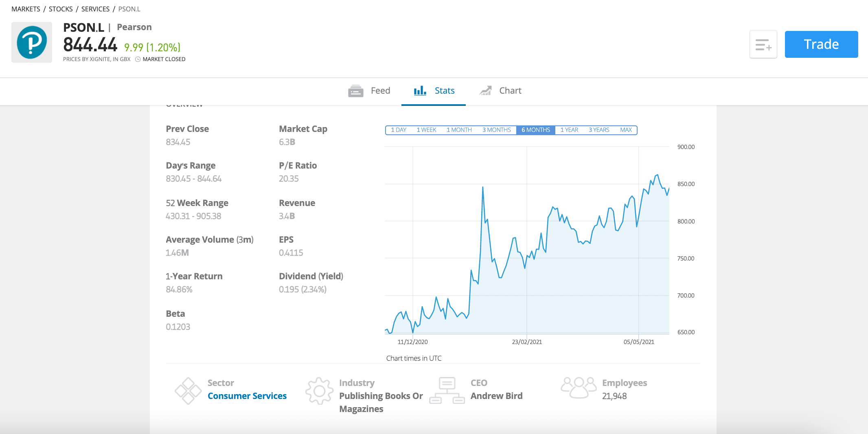Click the change value 9.99 (1.20%)
Screen dimensions: 868x434
point(152,48)
